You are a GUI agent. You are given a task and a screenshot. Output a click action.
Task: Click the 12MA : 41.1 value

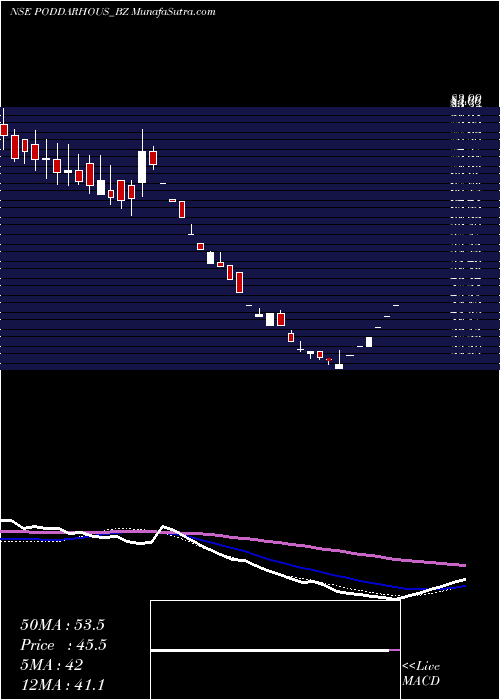[62, 685]
